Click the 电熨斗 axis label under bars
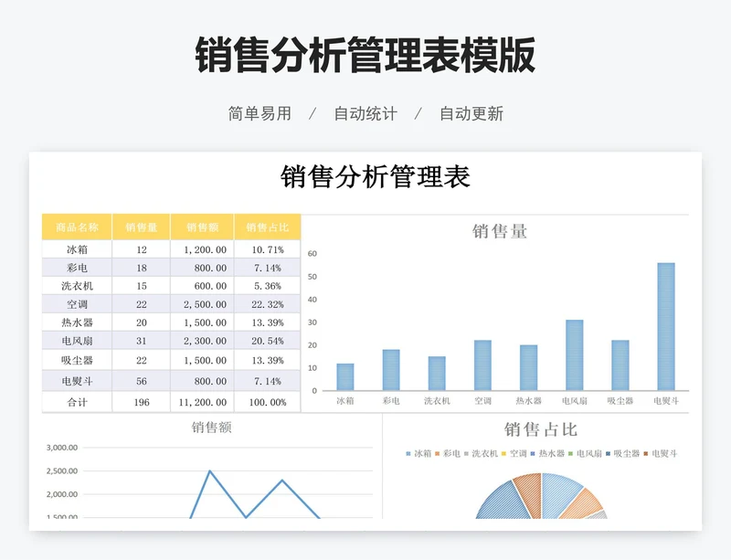 click(x=666, y=400)
